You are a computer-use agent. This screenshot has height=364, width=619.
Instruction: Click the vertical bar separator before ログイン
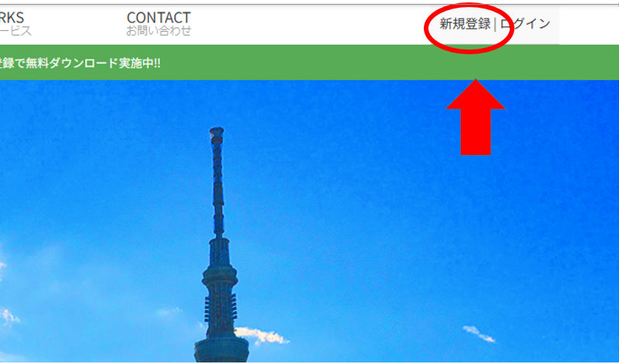[495, 24]
